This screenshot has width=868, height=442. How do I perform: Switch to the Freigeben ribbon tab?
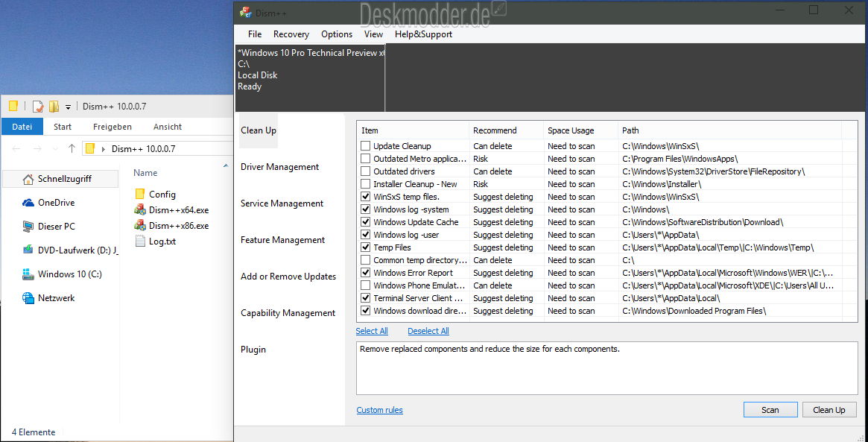click(x=113, y=127)
